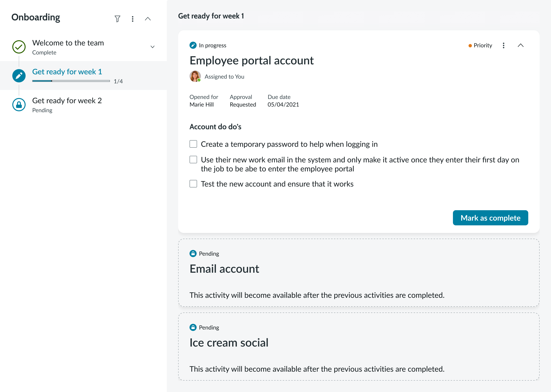Viewport: 551px width, 392px height.
Task: Select Get ready for week 2 stage
Action: 67,100
